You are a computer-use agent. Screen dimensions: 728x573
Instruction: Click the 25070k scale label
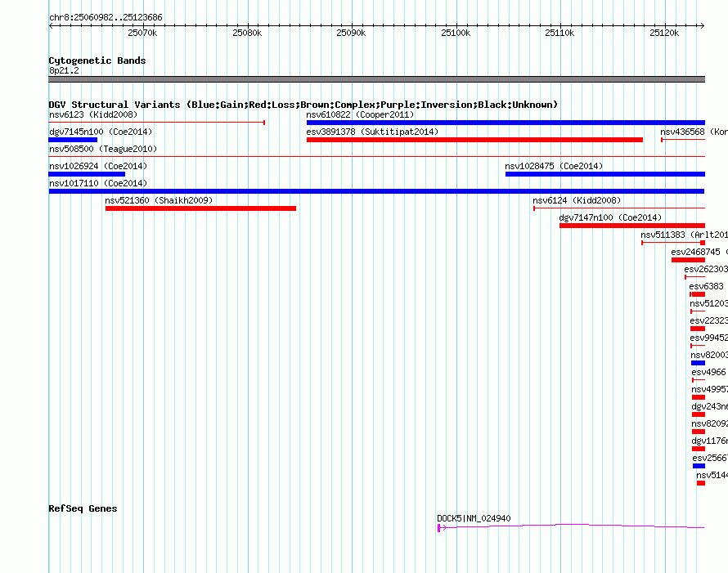(142, 33)
